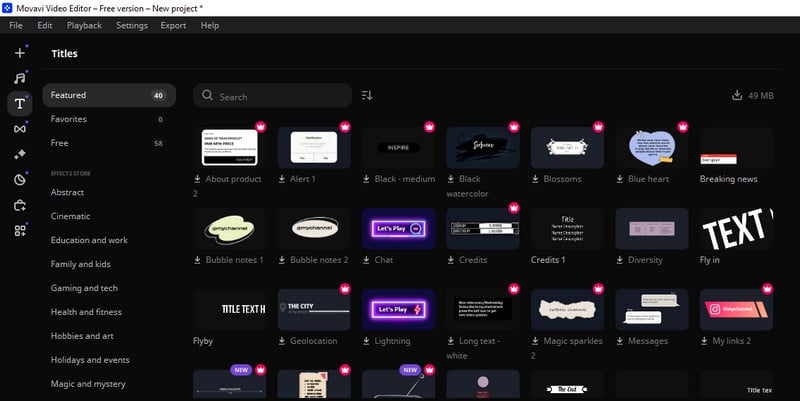Select the Blue heart thumbnail
The image size is (800, 401).
tap(652, 147)
